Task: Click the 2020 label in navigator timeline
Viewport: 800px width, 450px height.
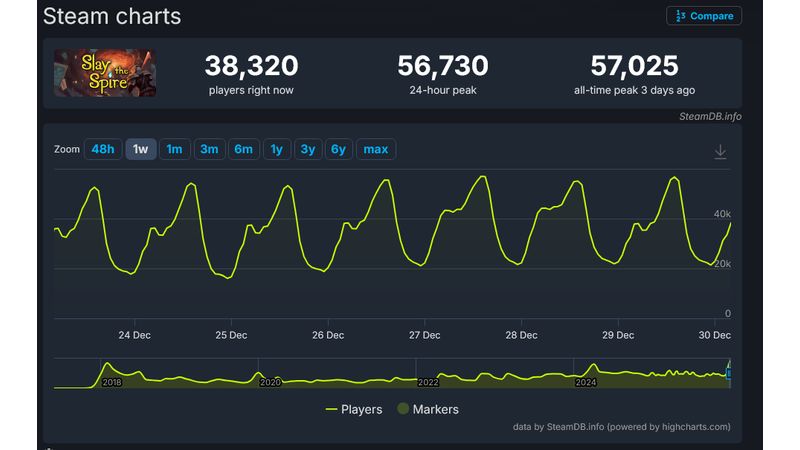Action: tap(270, 382)
